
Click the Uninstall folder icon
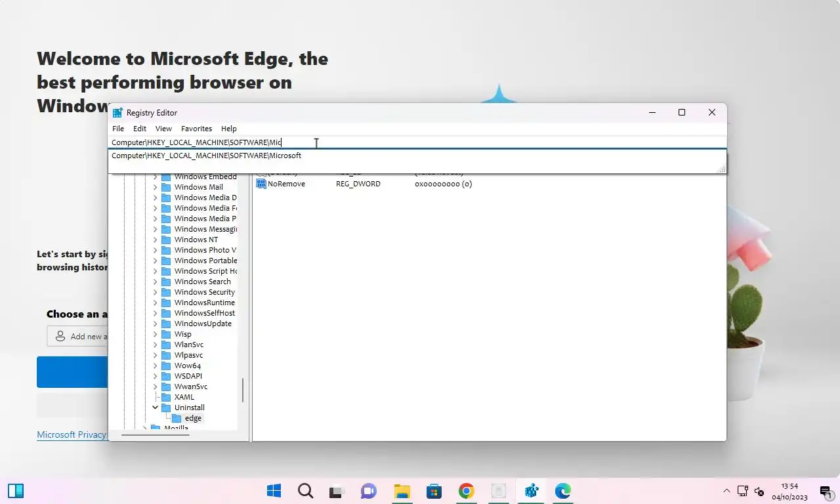point(166,408)
